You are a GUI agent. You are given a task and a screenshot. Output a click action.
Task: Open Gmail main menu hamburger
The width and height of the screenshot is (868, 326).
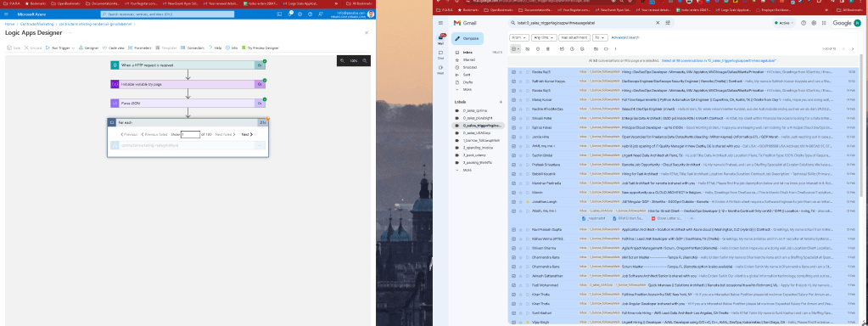[x=440, y=23]
